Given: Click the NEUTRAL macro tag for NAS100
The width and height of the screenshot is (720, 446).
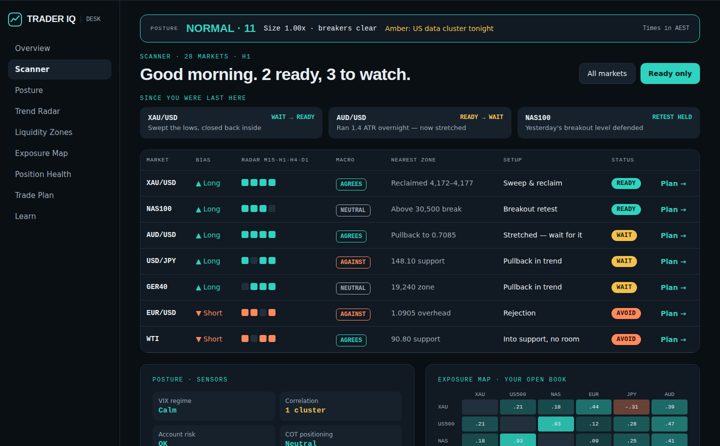Looking at the screenshot, I should point(353,210).
